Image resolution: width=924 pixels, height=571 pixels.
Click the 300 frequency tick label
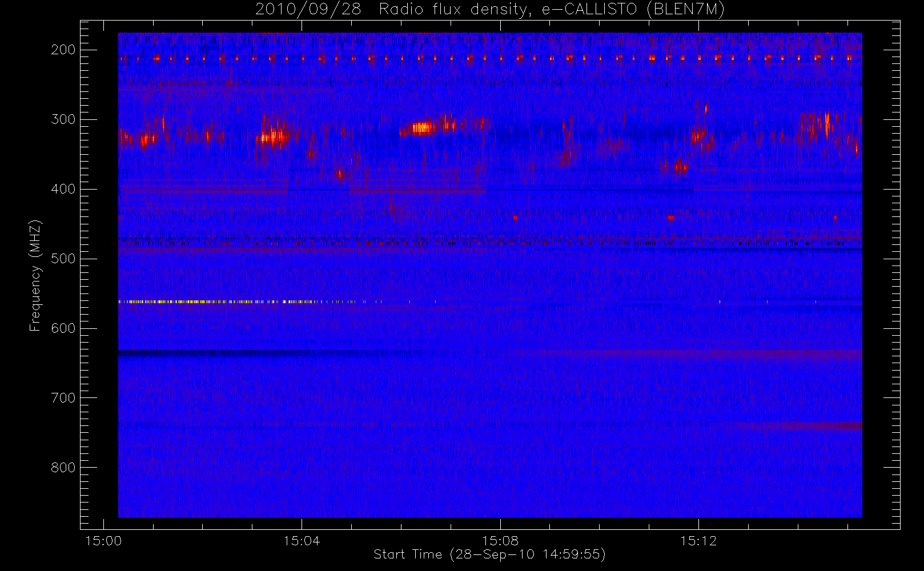[x=63, y=119]
